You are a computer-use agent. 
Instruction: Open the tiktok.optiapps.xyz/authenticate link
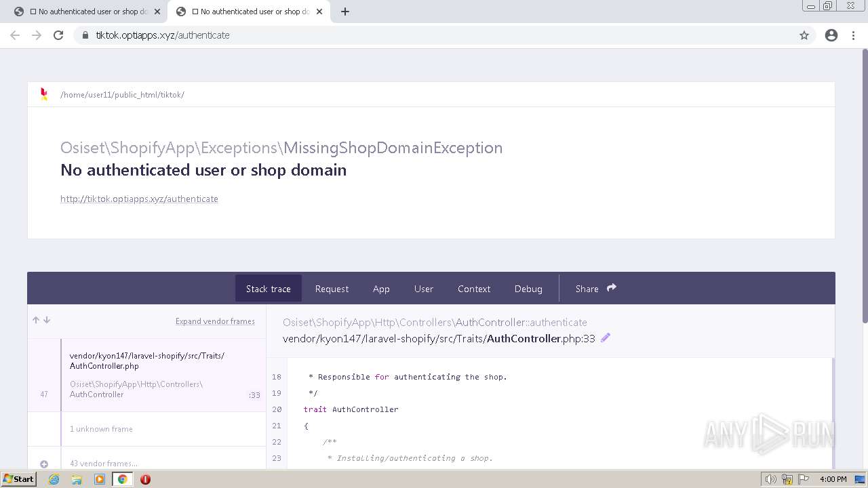(139, 199)
